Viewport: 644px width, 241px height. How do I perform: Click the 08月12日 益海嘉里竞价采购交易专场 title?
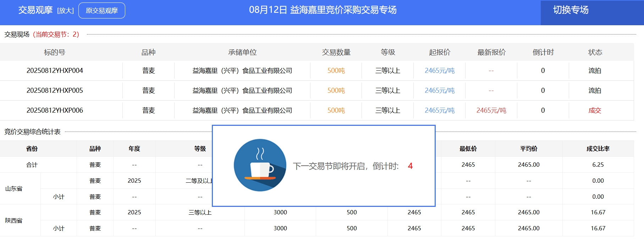[323, 10]
